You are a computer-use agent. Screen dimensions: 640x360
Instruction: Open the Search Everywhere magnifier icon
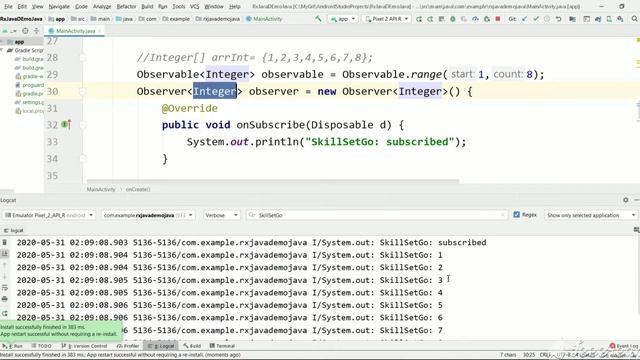click(x=635, y=19)
